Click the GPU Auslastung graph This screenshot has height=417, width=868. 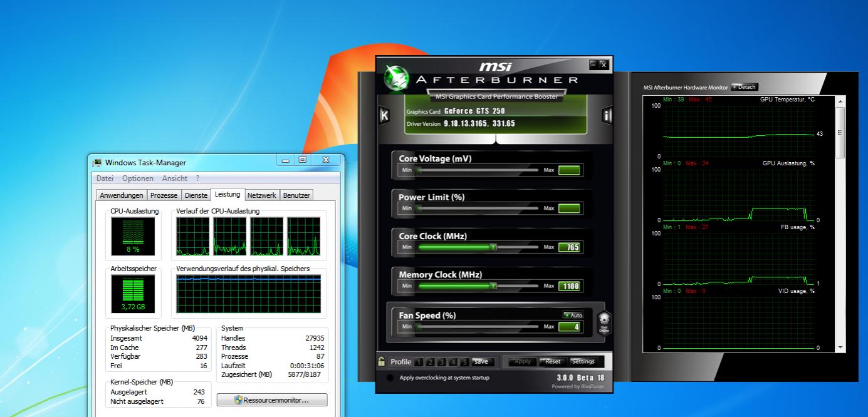click(739, 195)
